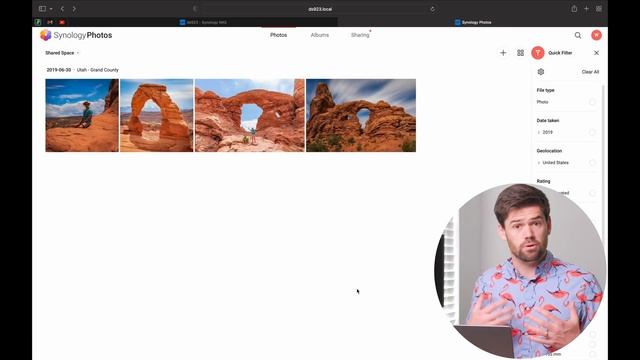Click the Rating heading
This screenshot has width=640, height=360.
pos(543,181)
